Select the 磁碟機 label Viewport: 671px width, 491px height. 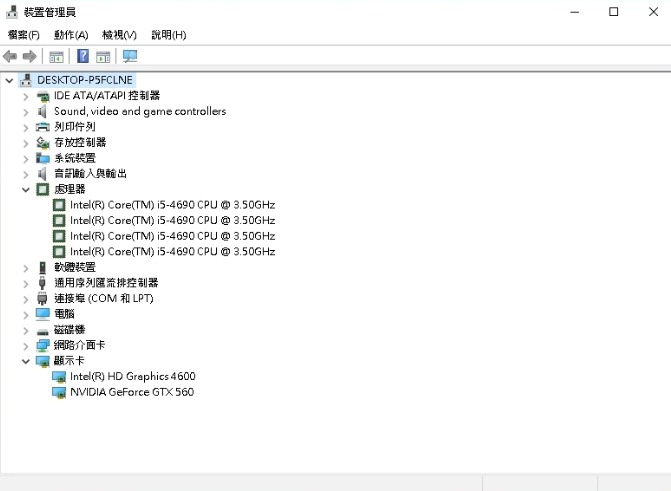click(70, 330)
